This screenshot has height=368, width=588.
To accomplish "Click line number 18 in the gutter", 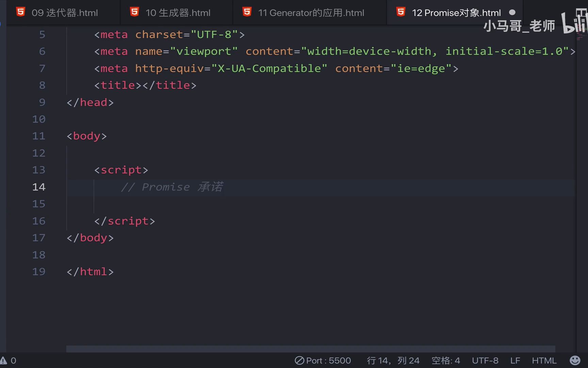I will pyautogui.click(x=39, y=255).
